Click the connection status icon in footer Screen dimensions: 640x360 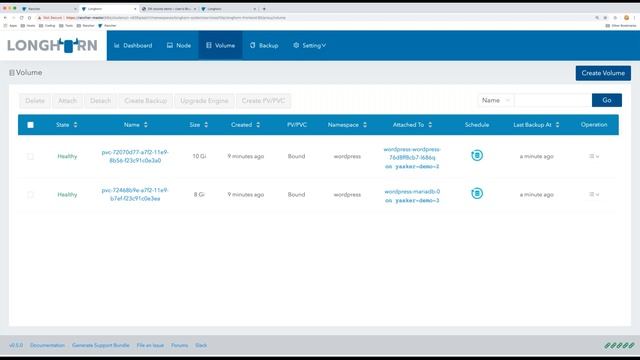[x=619, y=345]
